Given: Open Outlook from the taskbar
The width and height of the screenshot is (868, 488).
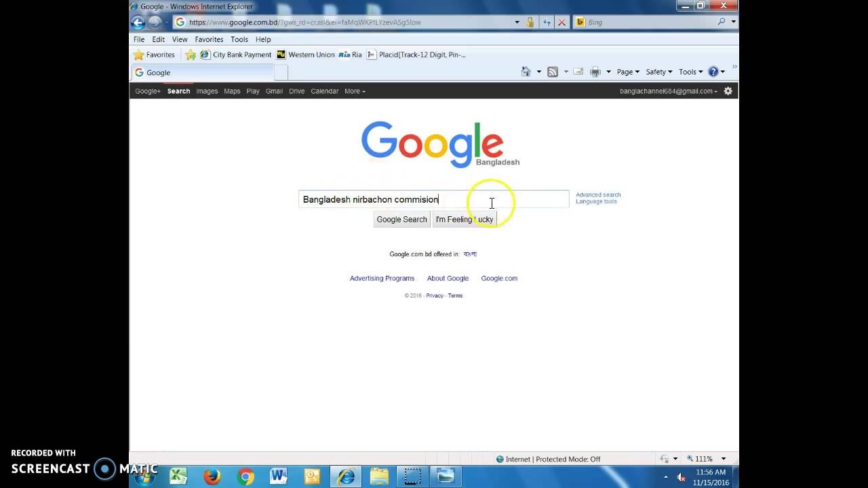Looking at the screenshot, I should [312, 476].
